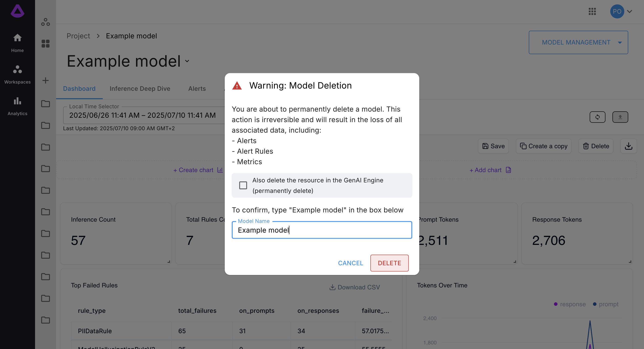Expand the account menu chevron
The height and width of the screenshot is (349, 644).
pyautogui.click(x=630, y=11)
